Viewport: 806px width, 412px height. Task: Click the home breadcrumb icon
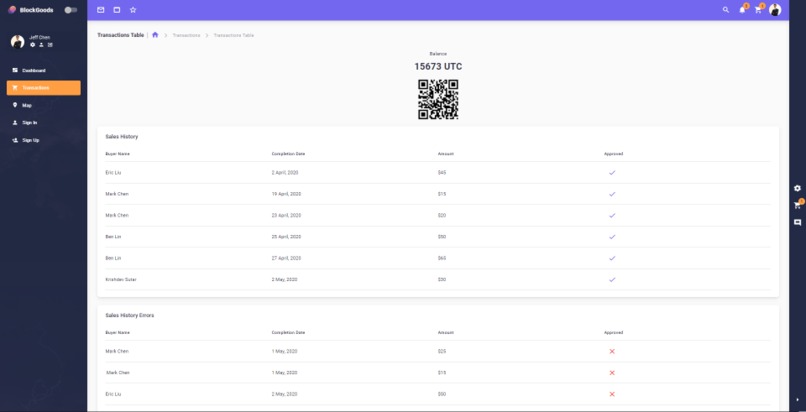coord(155,35)
